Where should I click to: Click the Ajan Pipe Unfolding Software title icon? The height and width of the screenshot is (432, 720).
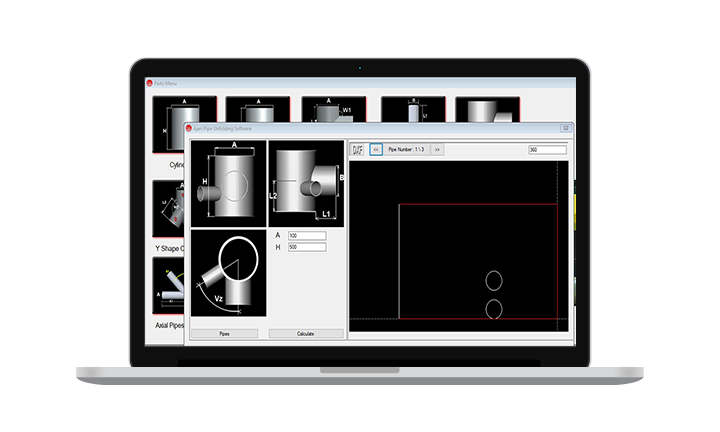pyautogui.click(x=189, y=129)
